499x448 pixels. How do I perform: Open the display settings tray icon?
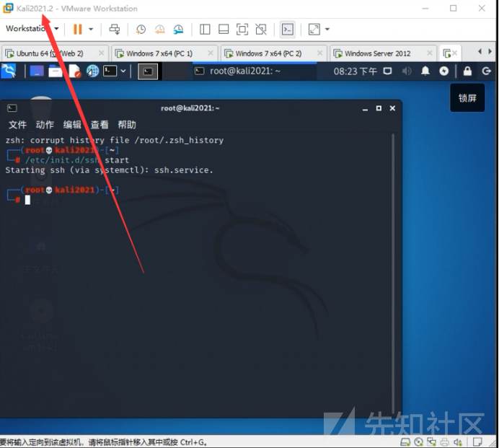[x=387, y=71]
